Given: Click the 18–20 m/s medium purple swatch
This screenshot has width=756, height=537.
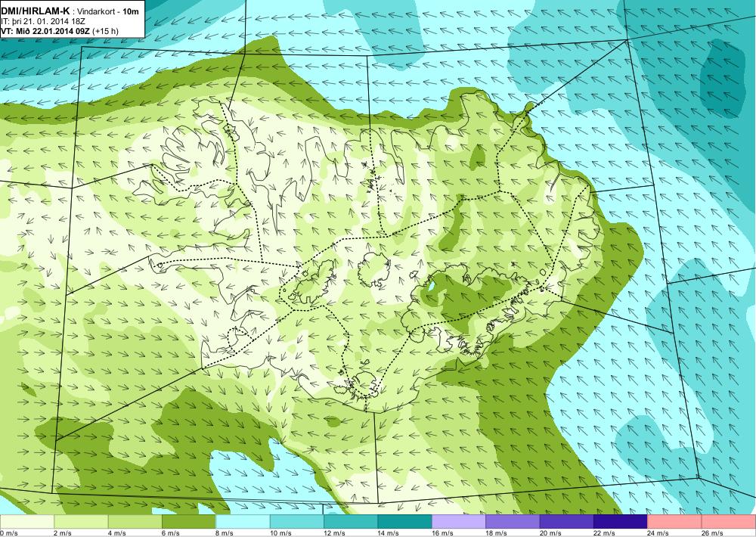Looking at the screenshot, I should pos(513,522).
